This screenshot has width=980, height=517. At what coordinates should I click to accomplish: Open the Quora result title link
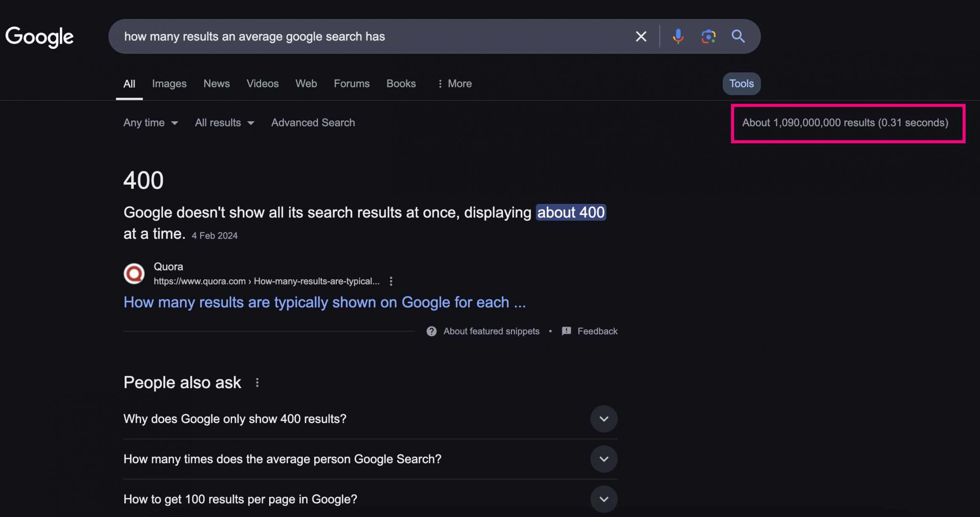pyautogui.click(x=324, y=302)
